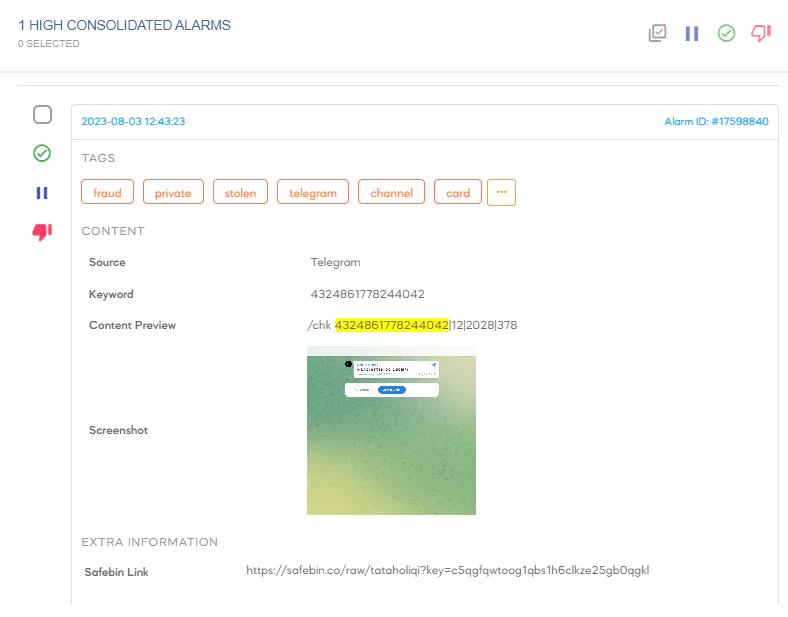
Task: Open the safebin.co raw link
Action: (447, 570)
